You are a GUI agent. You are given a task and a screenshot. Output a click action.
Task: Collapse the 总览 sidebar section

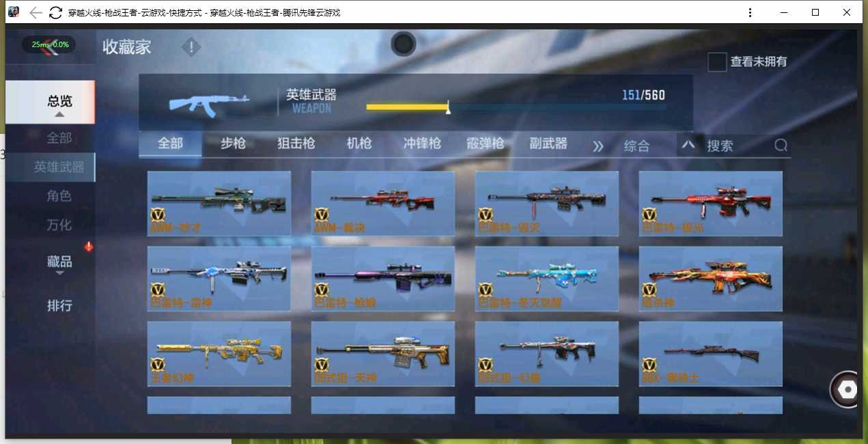point(51,102)
